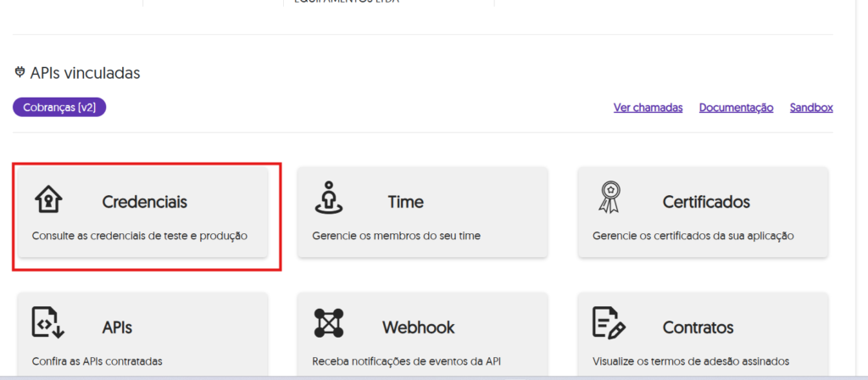Click the document pencil icon on Contratos card
This screenshot has width=868, height=380.
point(609,323)
